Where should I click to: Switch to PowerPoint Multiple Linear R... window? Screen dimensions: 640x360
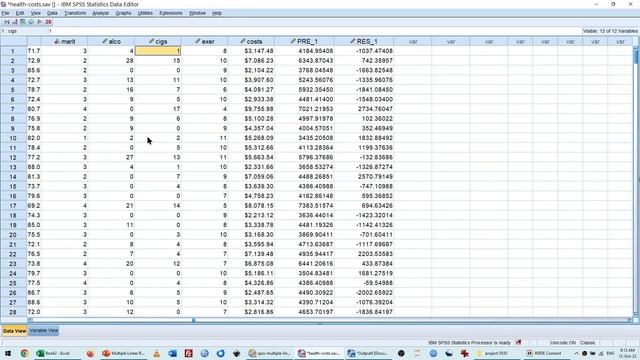pos(124,353)
